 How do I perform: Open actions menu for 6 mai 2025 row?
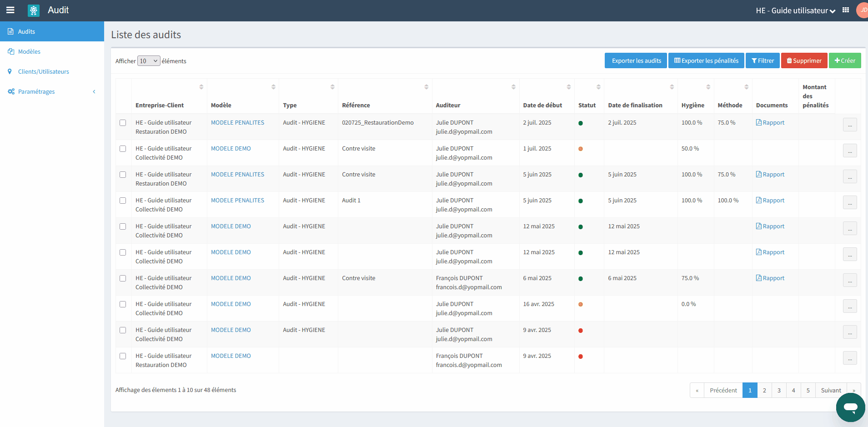tap(850, 280)
